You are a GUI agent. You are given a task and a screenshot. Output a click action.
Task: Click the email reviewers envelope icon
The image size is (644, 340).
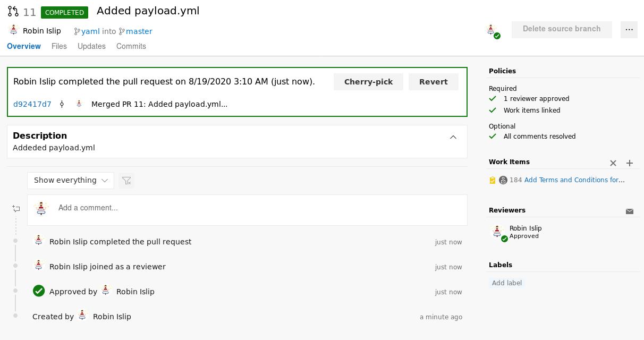(x=630, y=211)
